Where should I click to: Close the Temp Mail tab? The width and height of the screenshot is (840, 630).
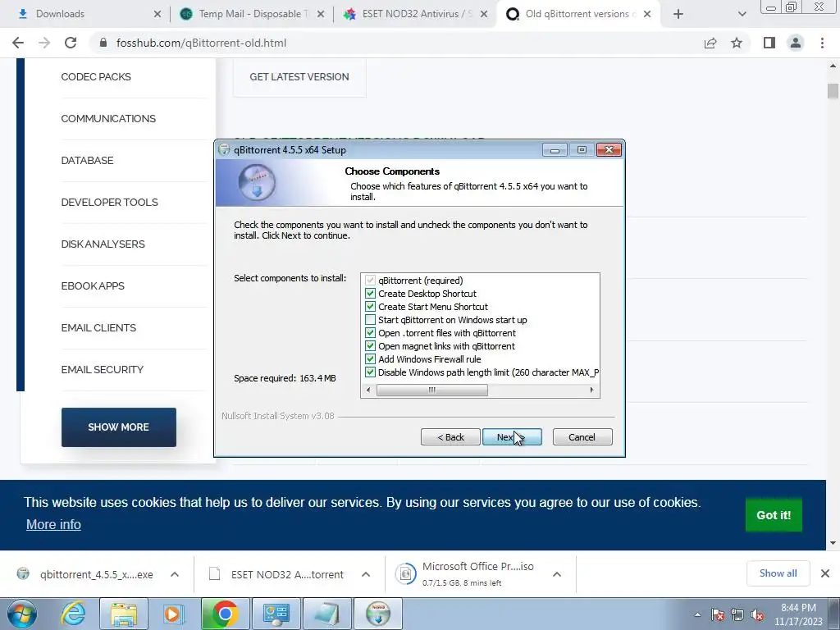[x=321, y=14]
